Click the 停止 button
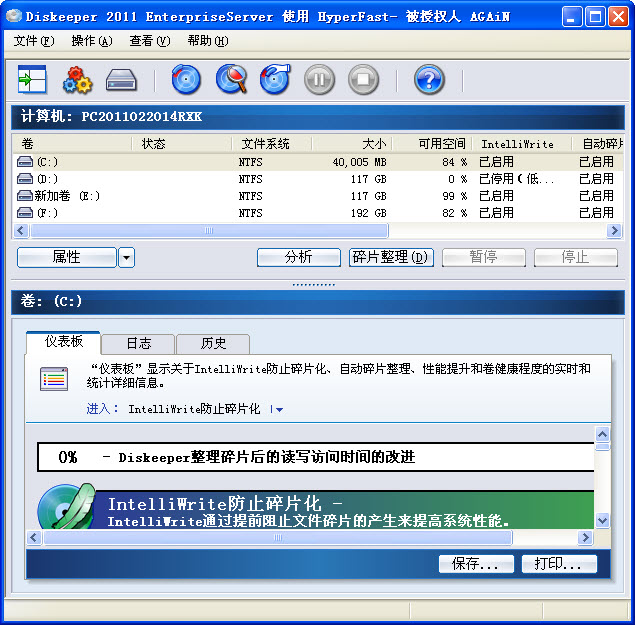Screen dimensions: 635x625 (x=575, y=258)
